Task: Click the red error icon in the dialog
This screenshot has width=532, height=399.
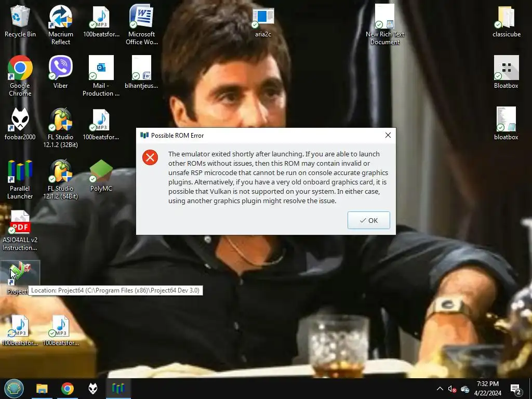Action: 150,157
